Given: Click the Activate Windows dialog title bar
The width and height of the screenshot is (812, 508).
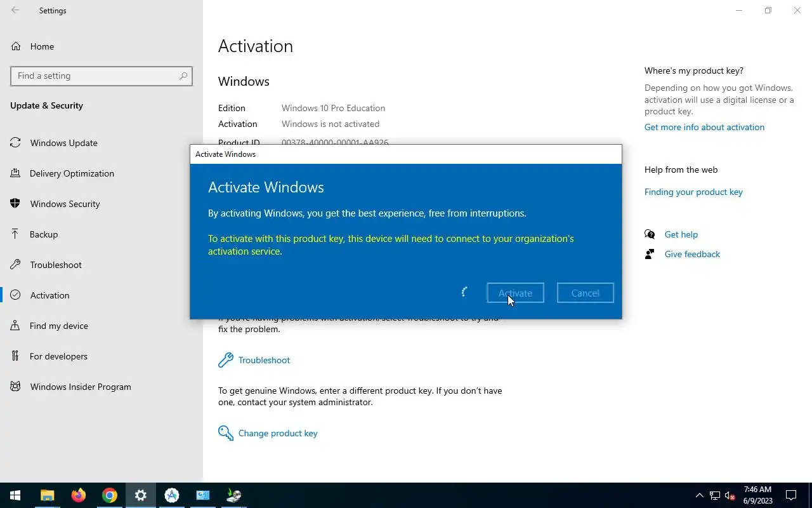Looking at the screenshot, I should [x=406, y=154].
